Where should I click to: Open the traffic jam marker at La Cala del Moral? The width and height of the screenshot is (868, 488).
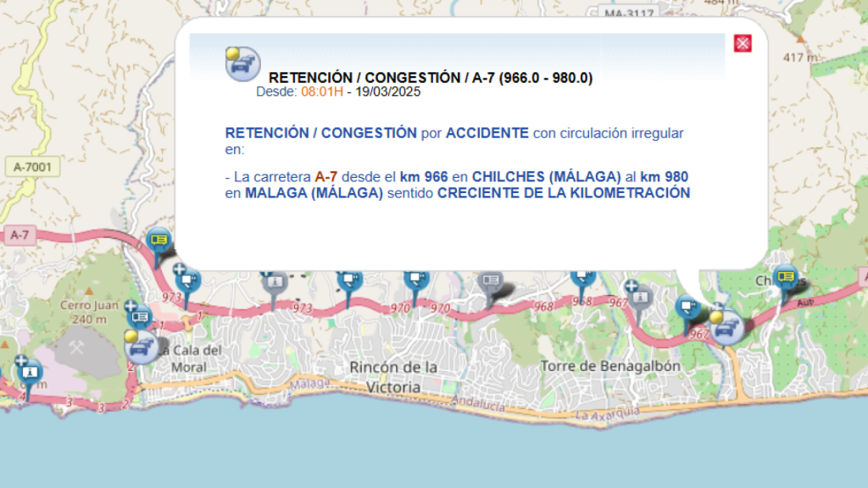[x=142, y=346]
